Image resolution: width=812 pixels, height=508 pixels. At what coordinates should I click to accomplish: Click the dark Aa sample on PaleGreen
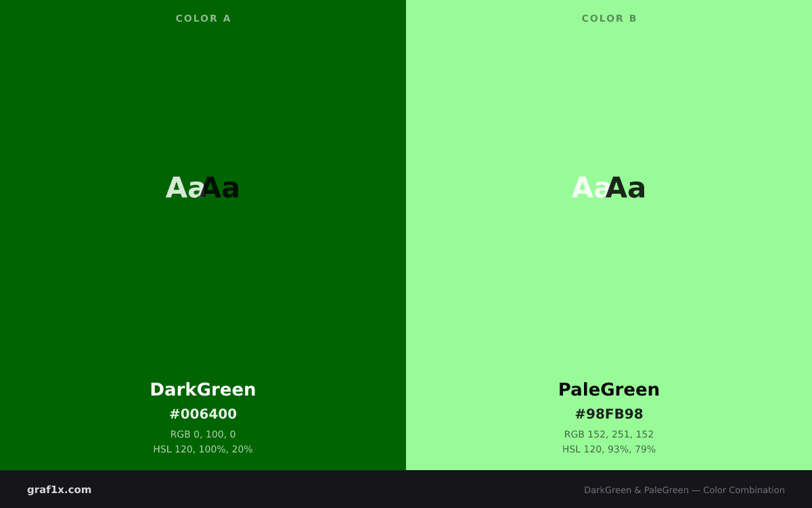coord(626,188)
